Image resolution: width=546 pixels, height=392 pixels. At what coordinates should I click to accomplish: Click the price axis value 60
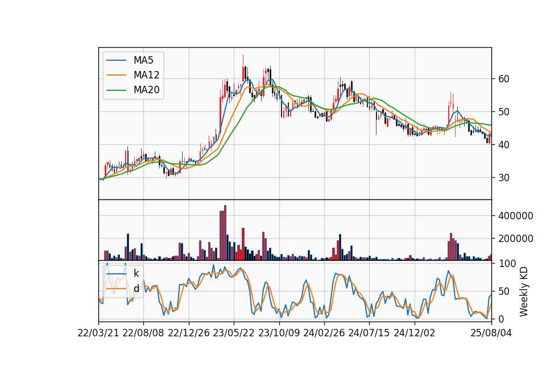(504, 79)
